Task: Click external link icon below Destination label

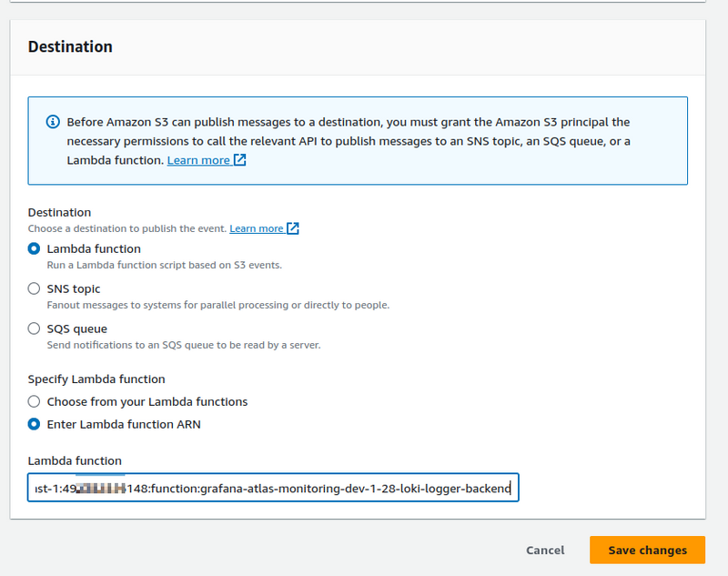Action: (293, 228)
